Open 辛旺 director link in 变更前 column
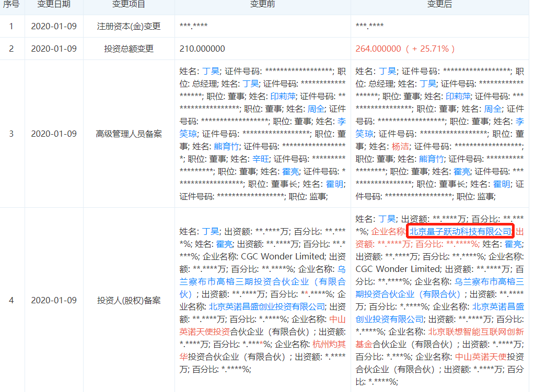The width and height of the screenshot is (535, 392). [261, 159]
